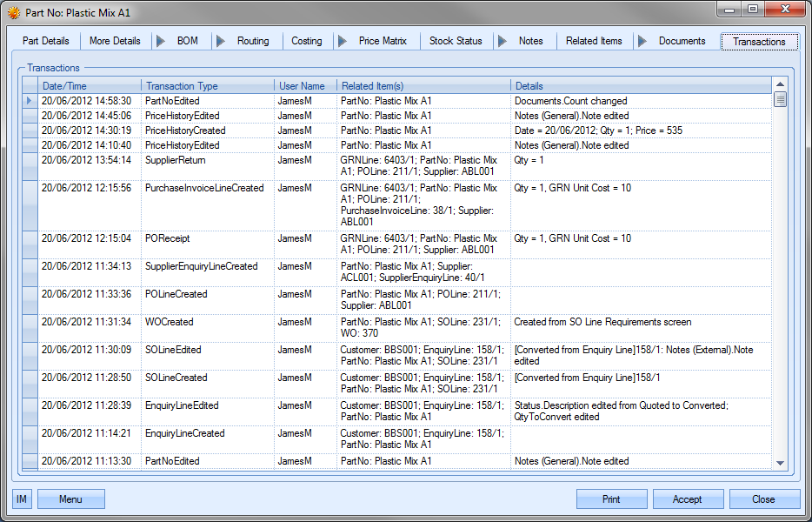Click the app icon in title bar
The image size is (812, 522).
point(14,13)
